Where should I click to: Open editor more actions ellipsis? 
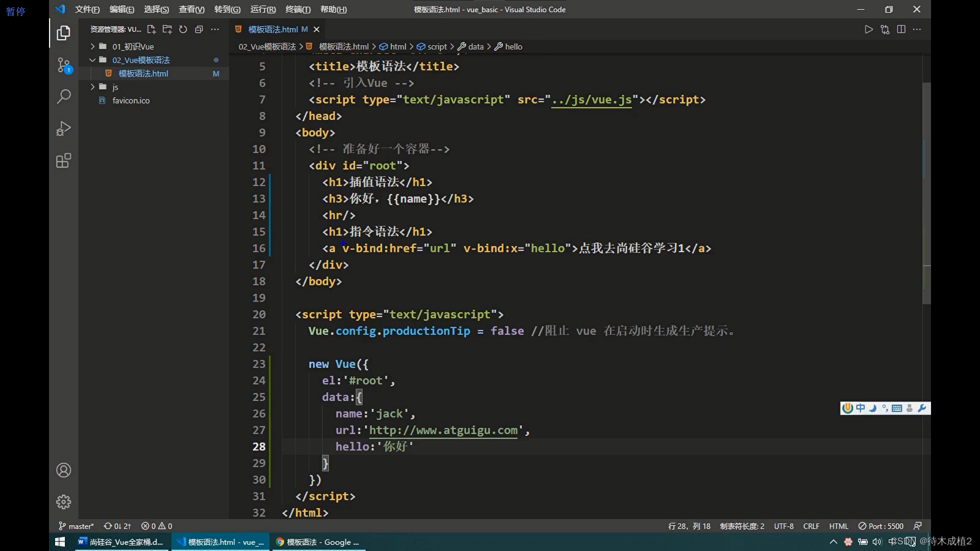917,30
